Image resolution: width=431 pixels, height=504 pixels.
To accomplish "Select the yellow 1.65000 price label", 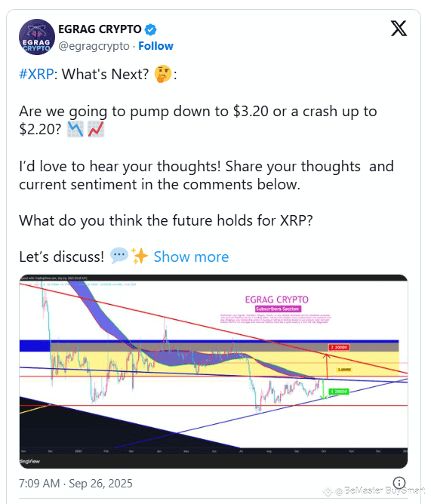I will [344, 370].
